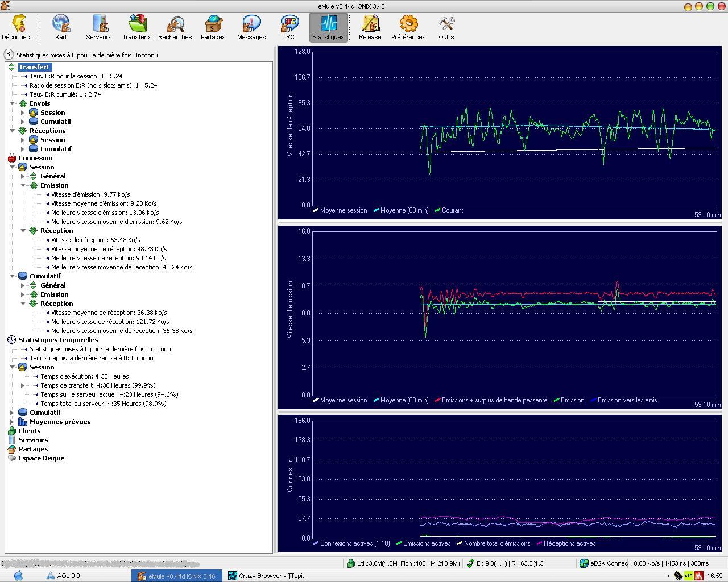728x582 pixels.
Task: Click the 16:59 system tray clock
Action: click(714, 576)
